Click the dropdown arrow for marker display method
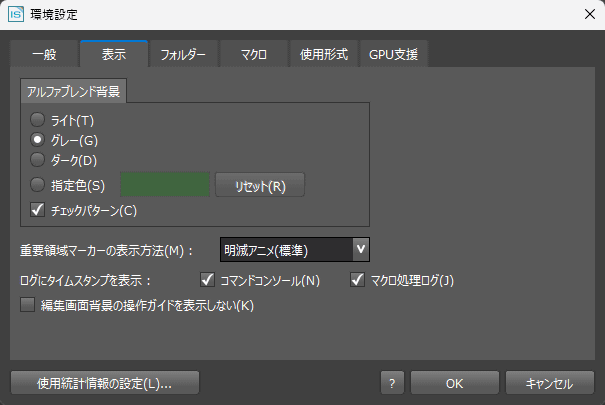This screenshot has width=605, height=405. (x=361, y=250)
